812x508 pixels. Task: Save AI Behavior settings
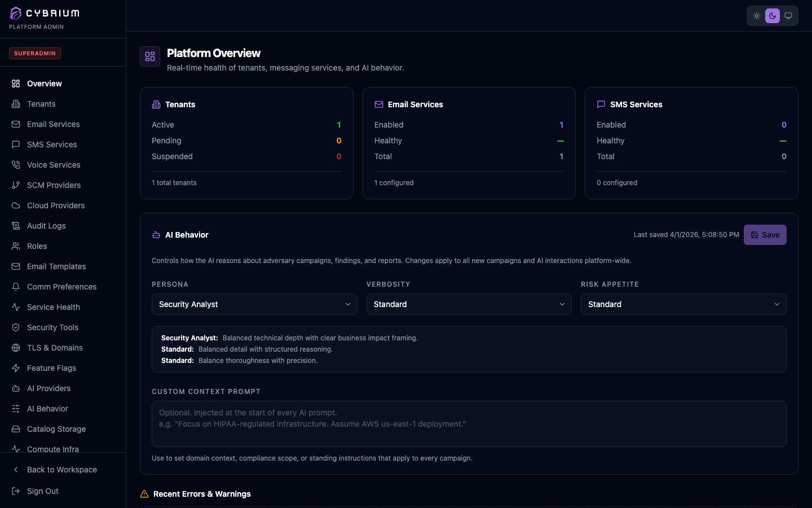pyautogui.click(x=765, y=235)
